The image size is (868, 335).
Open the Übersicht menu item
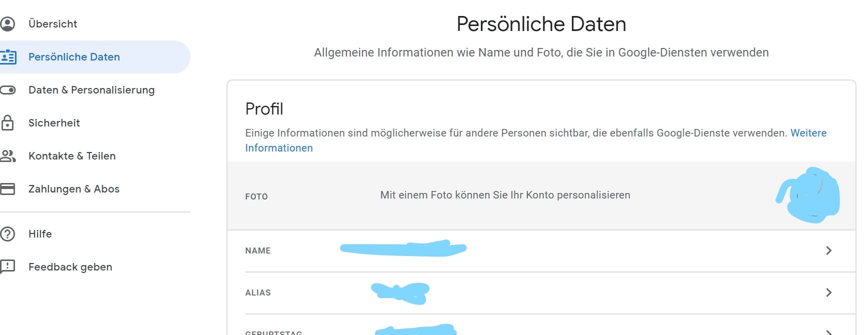coord(52,24)
